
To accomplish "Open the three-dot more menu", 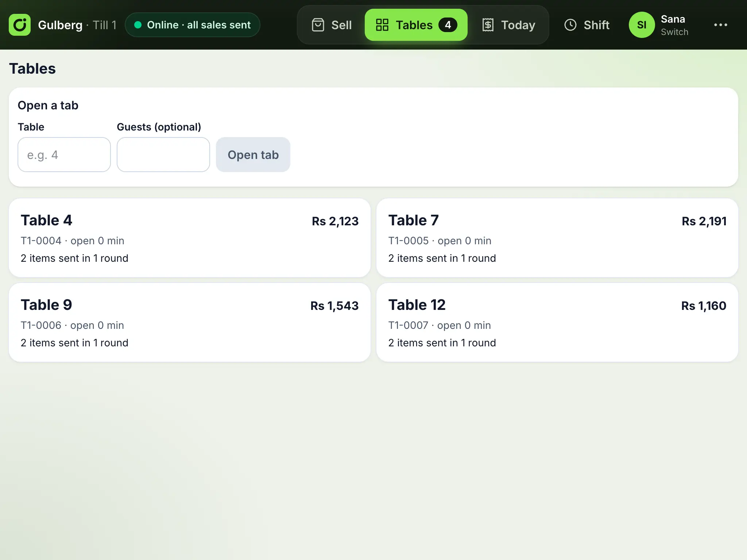I will 720,25.
